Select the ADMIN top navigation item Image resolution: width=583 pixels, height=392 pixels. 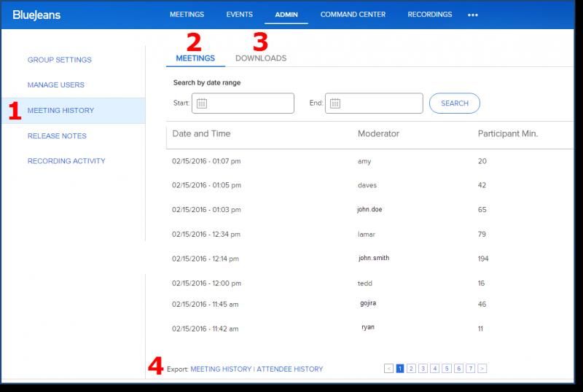click(286, 15)
